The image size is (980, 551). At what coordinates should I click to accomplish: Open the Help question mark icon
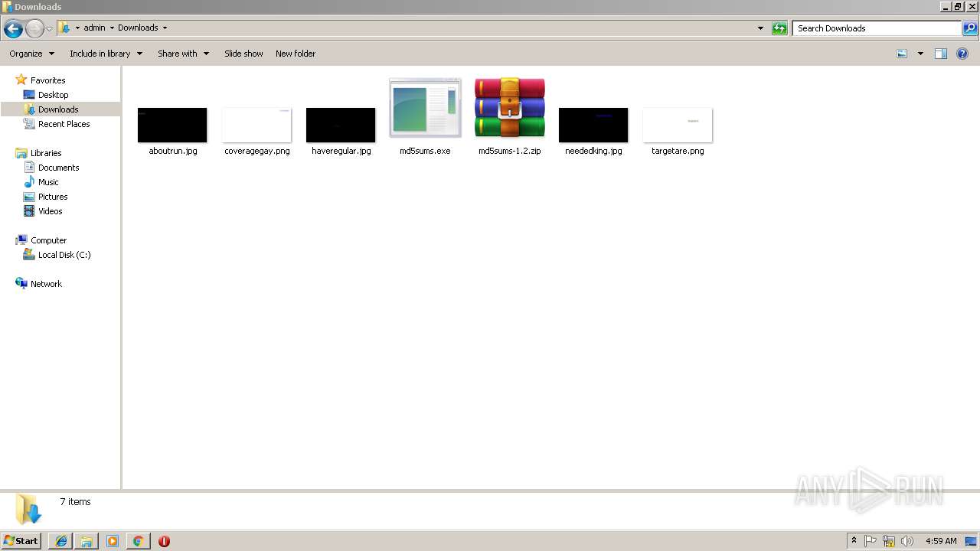(962, 54)
